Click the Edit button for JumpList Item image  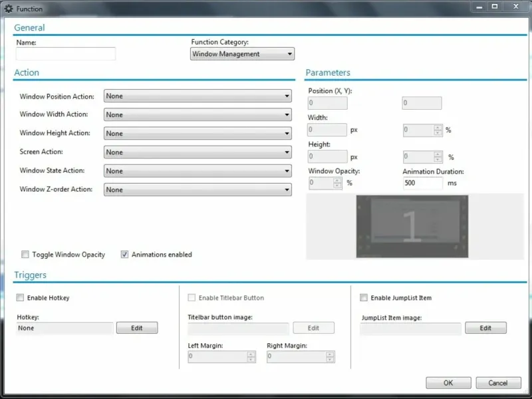pyautogui.click(x=485, y=328)
